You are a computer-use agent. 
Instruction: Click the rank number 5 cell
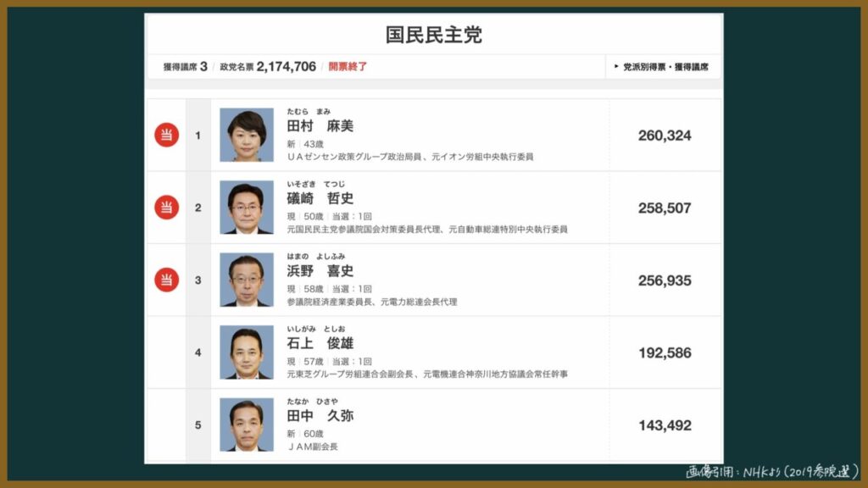click(x=198, y=425)
